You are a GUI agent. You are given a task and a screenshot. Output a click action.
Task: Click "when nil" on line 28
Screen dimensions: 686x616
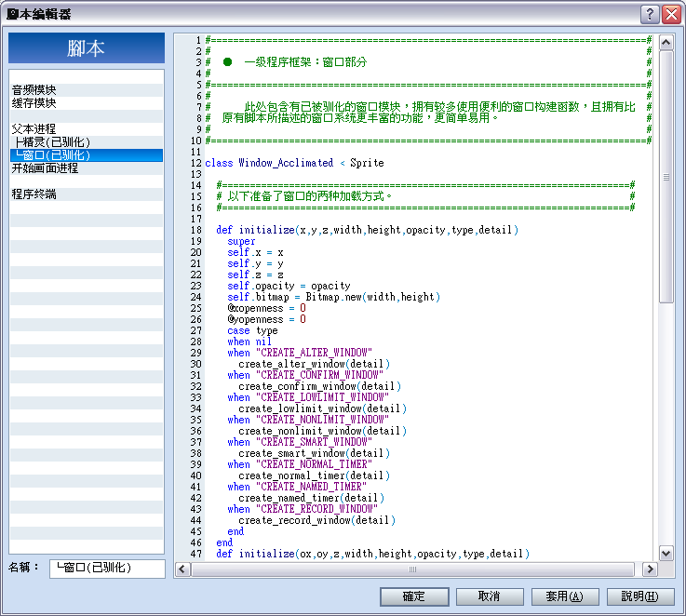point(249,341)
